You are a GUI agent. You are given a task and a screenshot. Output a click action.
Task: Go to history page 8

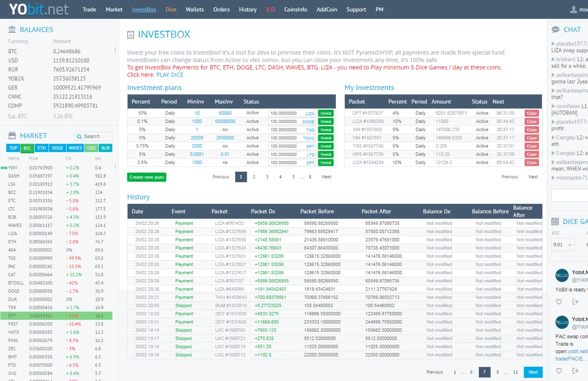click(x=498, y=372)
